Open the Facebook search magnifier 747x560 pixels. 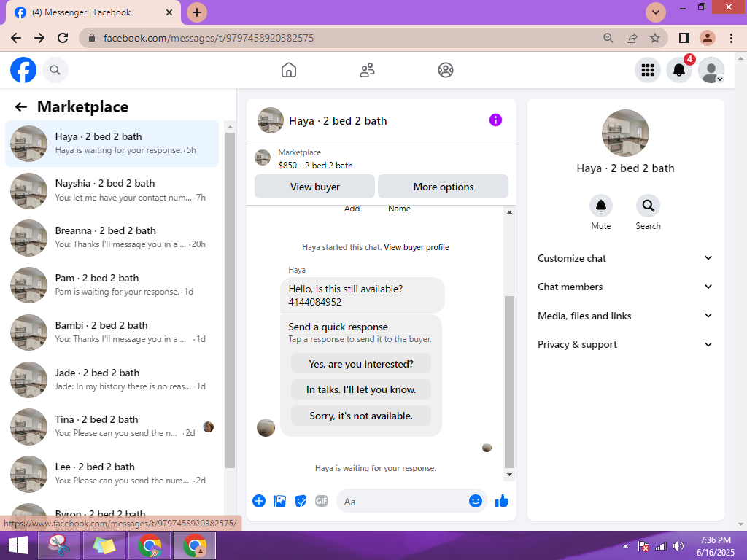point(55,70)
